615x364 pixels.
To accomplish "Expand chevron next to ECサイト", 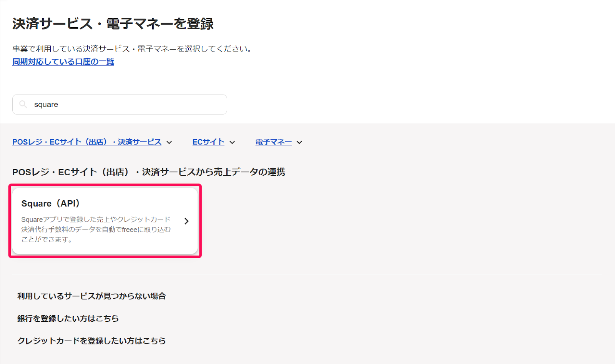I will click(x=232, y=142).
